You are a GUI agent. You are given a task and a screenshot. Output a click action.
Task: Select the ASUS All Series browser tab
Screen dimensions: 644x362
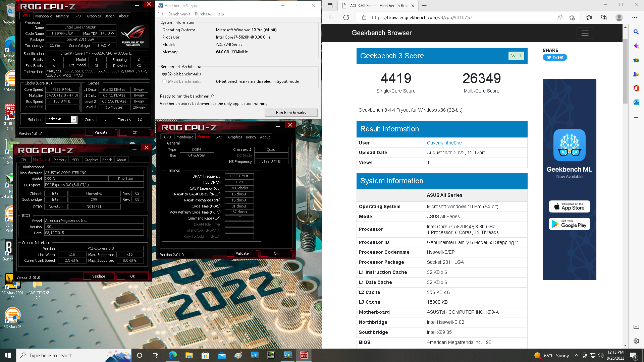coord(378,6)
